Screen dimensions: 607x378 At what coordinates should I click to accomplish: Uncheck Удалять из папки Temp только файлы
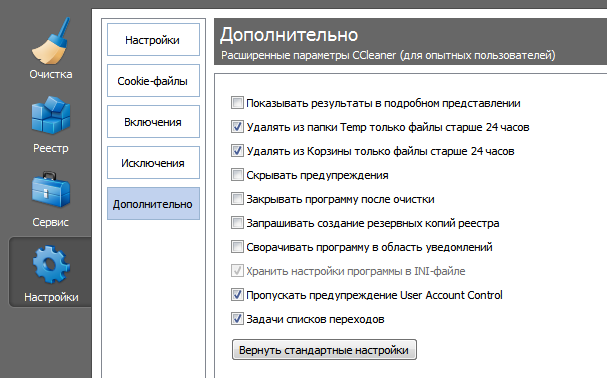(x=237, y=127)
